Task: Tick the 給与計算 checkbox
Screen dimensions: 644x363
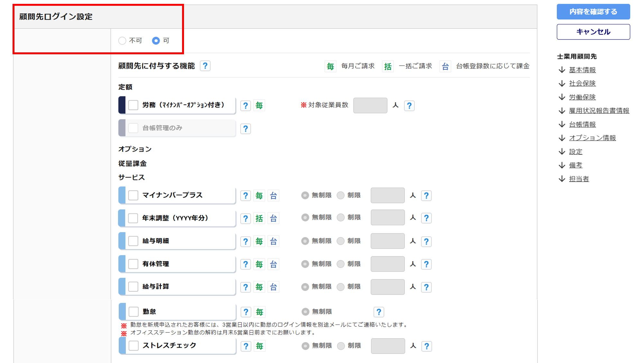Action: (x=133, y=287)
